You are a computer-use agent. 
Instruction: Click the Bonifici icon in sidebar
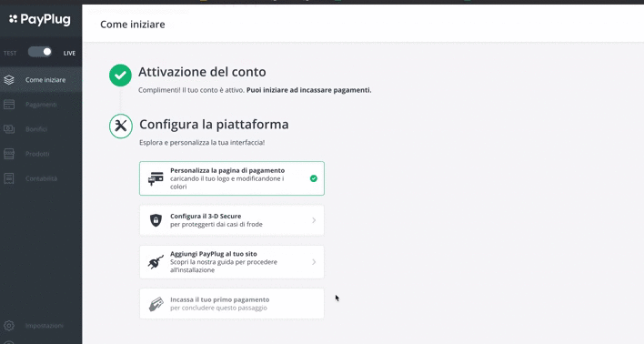[x=9, y=129]
